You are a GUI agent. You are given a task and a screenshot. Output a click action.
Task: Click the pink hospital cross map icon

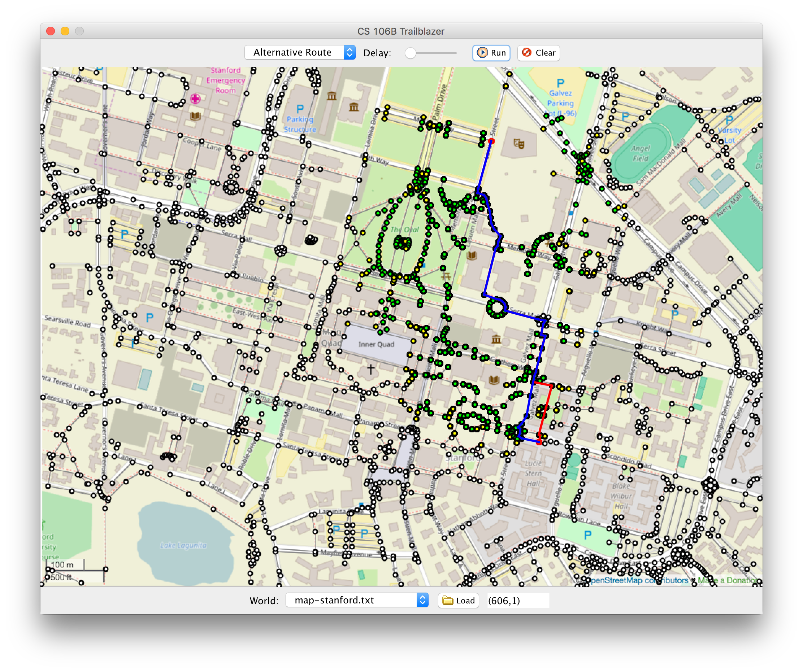click(195, 99)
